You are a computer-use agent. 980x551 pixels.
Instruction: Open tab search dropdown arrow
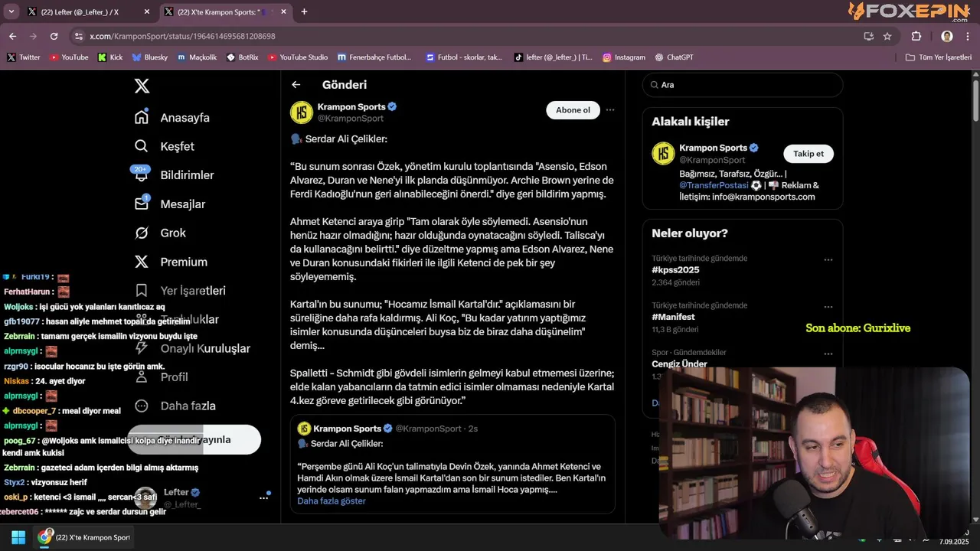coord(11,11)
